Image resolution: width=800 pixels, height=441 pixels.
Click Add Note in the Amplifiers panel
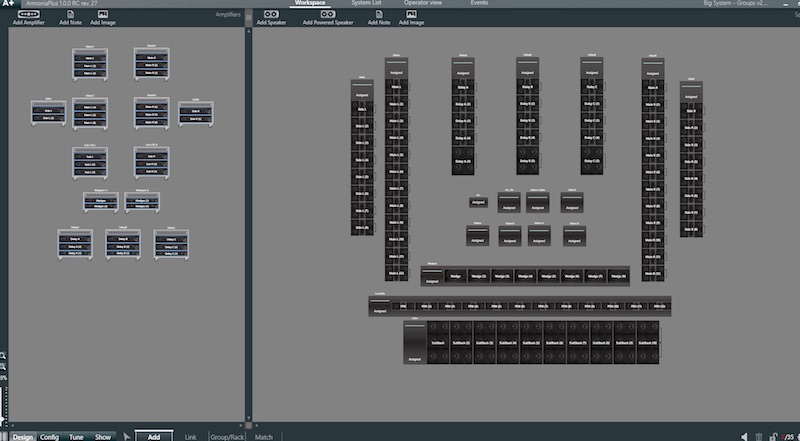click(71, 14)
